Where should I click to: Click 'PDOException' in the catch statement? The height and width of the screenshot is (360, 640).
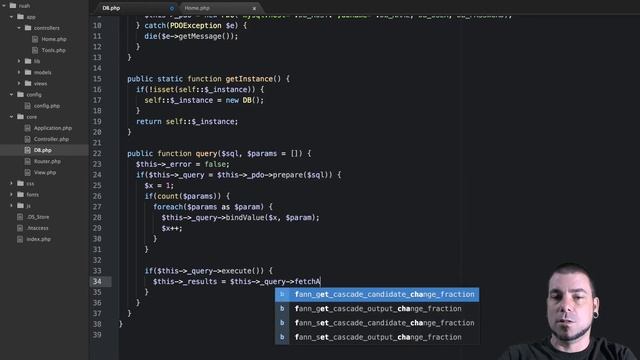[x=196, y=26]
